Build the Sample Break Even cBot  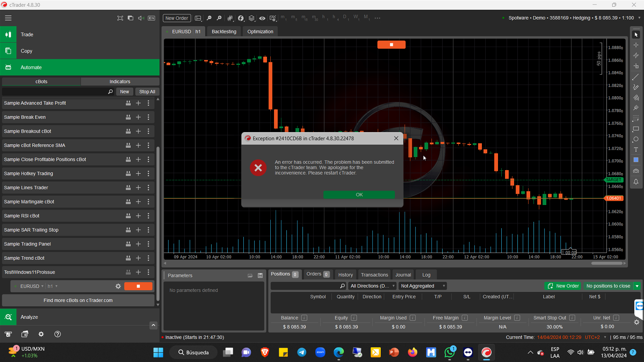pos(128,117)
